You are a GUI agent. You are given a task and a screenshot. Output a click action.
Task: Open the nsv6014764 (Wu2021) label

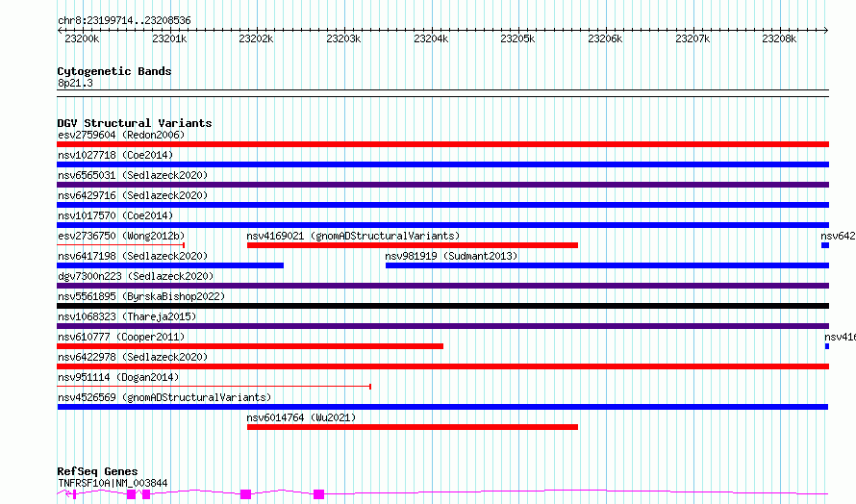(x=301, y=417)
